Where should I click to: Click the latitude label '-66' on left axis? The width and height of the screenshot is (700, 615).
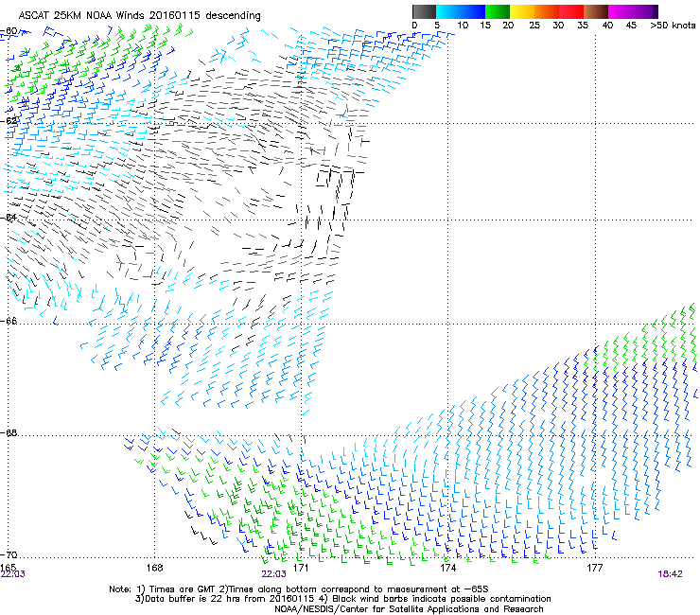[9, 321]
